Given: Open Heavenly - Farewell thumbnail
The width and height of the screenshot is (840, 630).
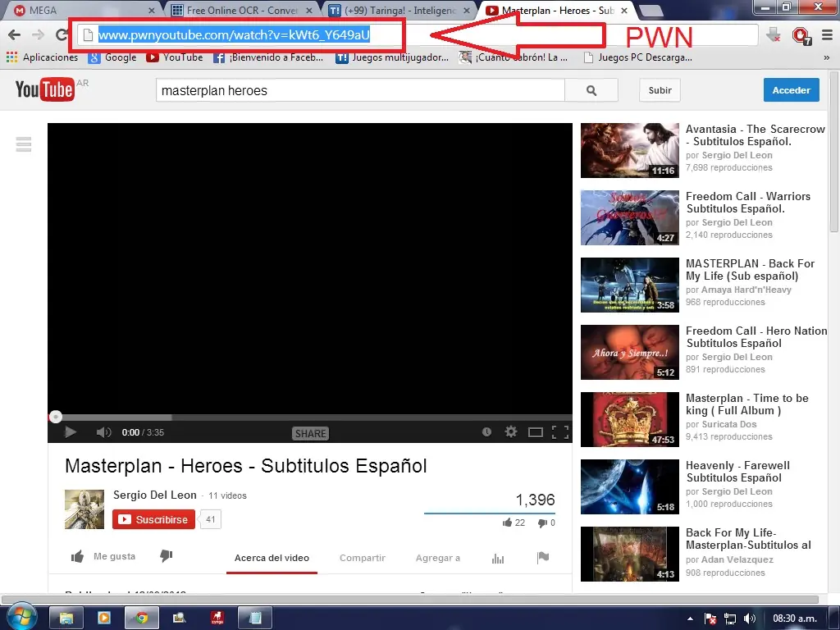Looking at the screenshot, I should pos(629,486).
